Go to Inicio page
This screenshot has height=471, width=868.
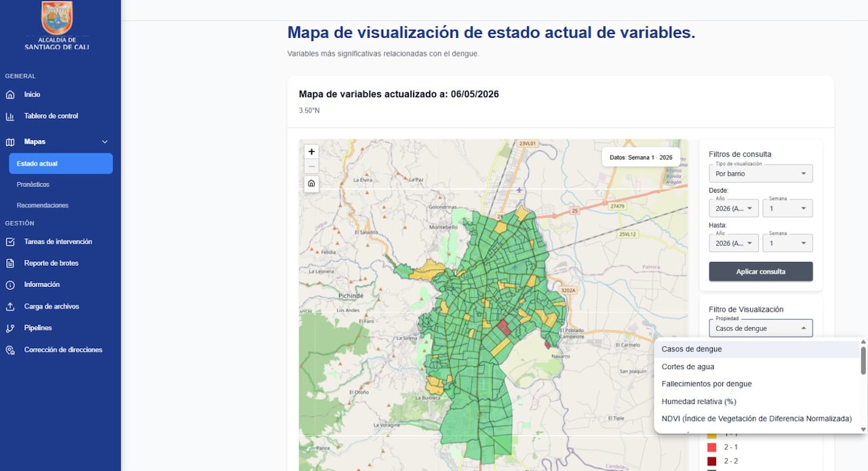click(33, 95)
